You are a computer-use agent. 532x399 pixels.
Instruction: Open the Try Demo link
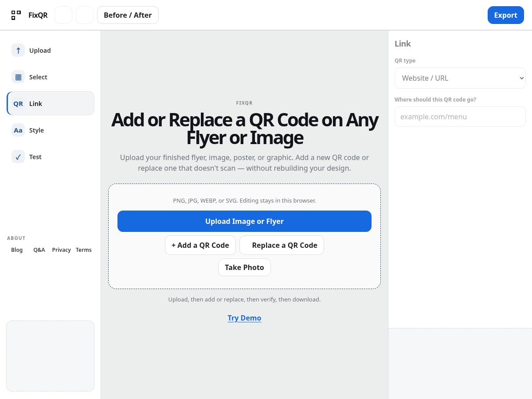[244, 318]
